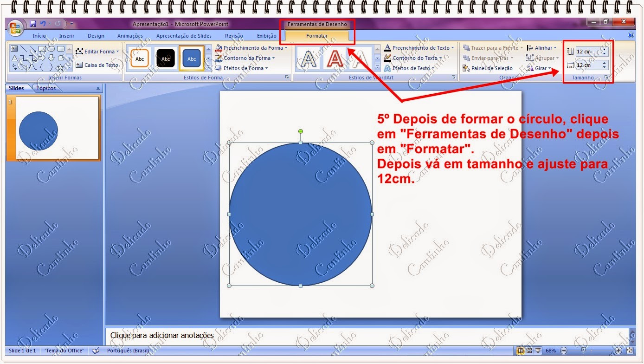
Task: Select the triangle shape in gallery
Action: click(14, 58)
